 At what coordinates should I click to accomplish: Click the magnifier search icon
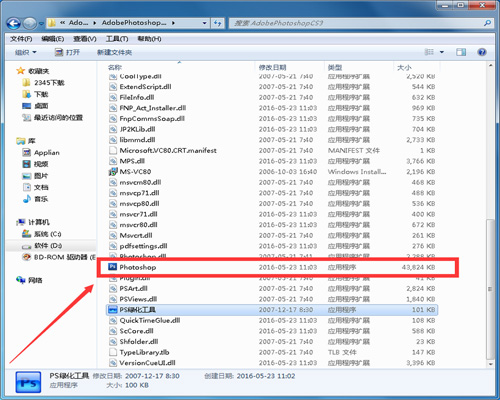[x=487, y=23]
